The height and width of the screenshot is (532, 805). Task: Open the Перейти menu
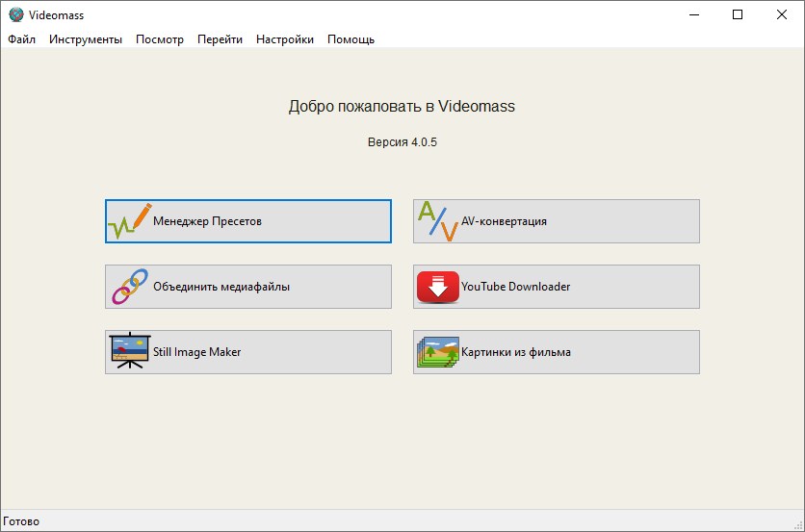pos(220,39)
